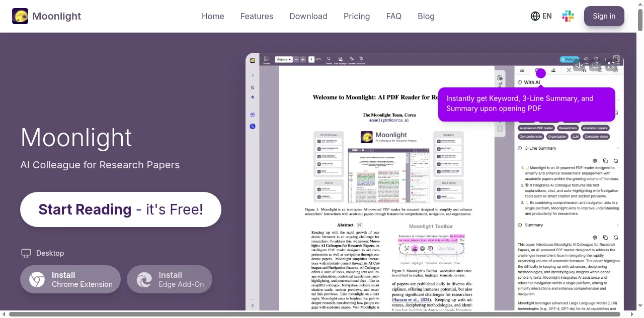This screenshot has height=318, width=644.
Task: Click moonlight@corca.ai email link in PDF
Action: point(389,121)
